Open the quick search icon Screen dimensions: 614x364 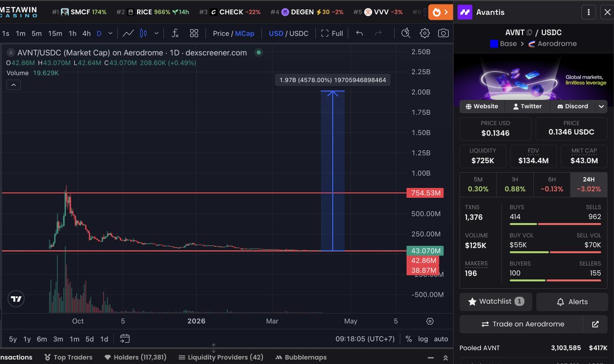click(x=406, y=33)
